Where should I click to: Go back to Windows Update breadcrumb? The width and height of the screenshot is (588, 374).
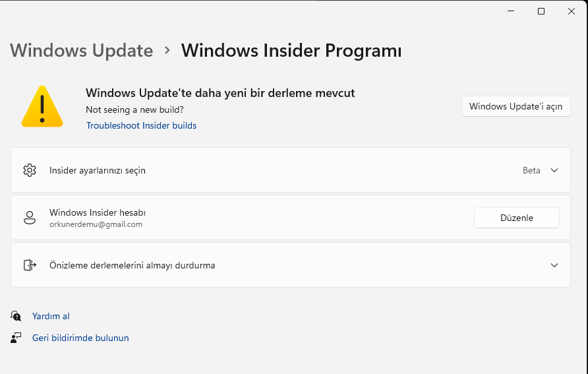click(x=82, y=50)
